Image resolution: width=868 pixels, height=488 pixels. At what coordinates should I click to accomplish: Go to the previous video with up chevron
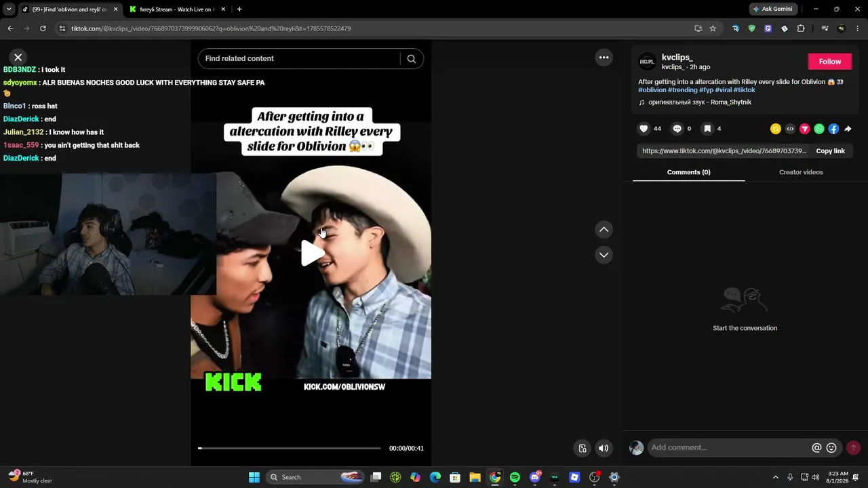tap(604, 230)
